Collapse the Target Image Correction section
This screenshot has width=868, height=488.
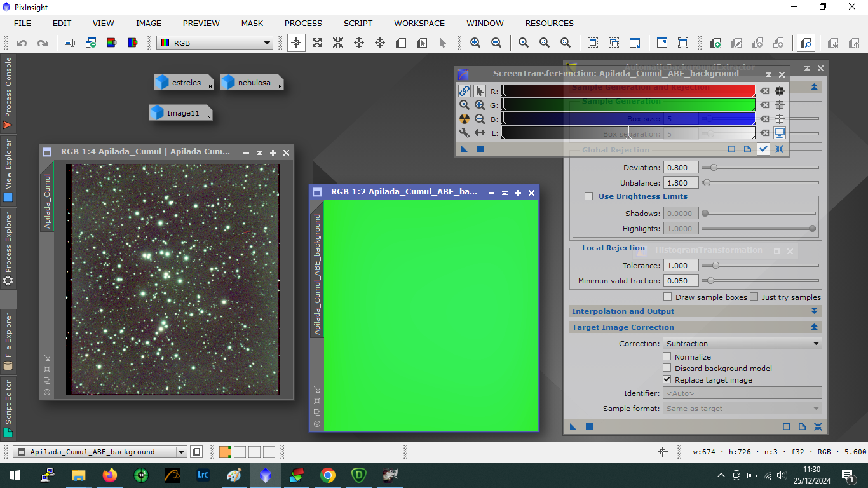[x=814, y=327]
